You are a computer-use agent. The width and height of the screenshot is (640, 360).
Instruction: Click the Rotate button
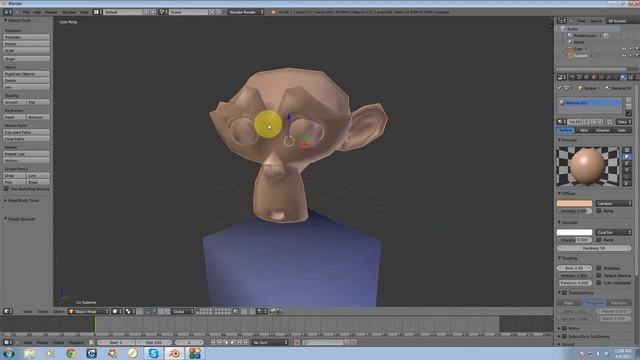tap(27, 44)
